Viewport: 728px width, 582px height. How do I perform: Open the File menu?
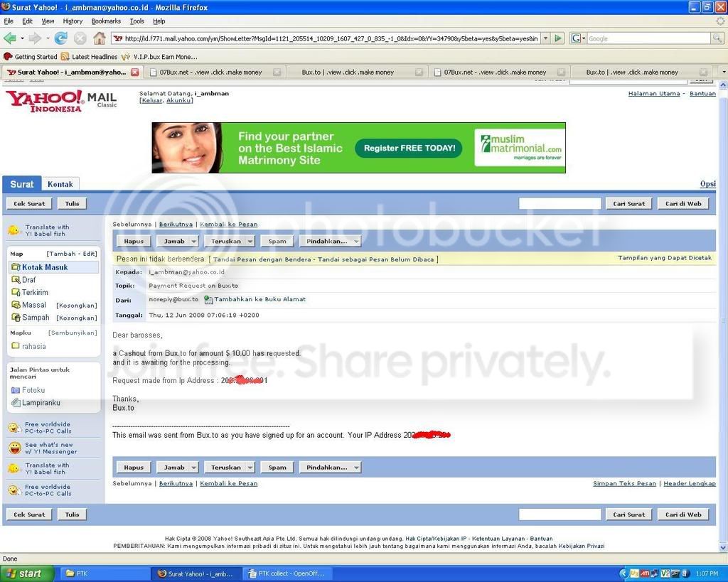click(9, 21)
